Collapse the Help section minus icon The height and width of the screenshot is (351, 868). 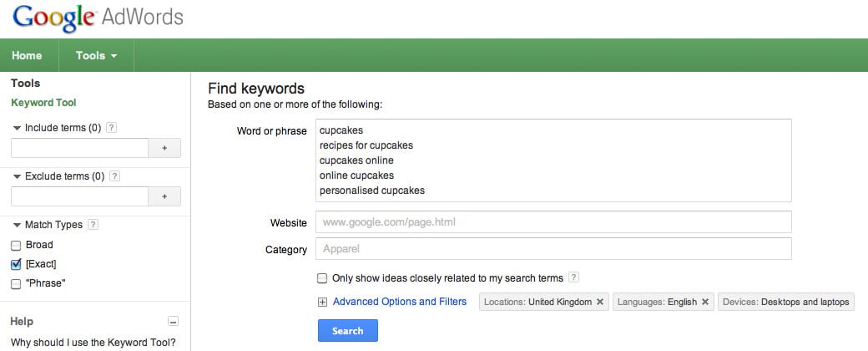(173, 321)
